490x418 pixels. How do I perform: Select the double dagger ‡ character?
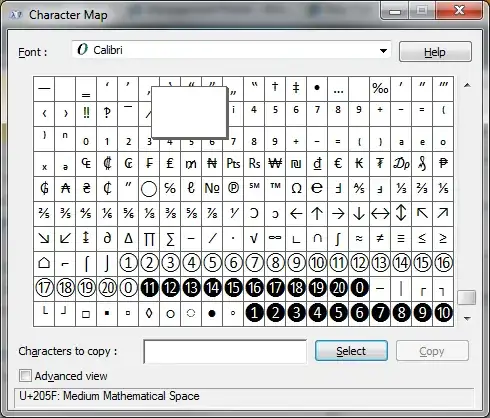(x=296, y=89)
